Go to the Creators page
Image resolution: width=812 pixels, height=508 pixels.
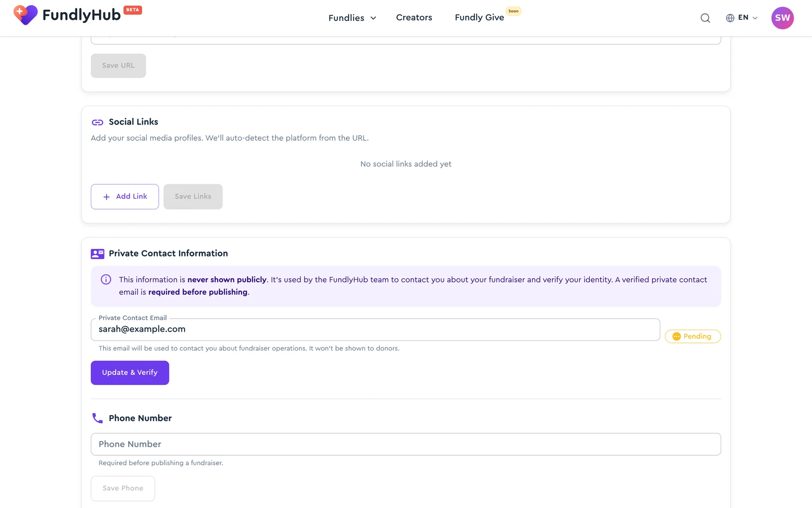pos(414,17)
